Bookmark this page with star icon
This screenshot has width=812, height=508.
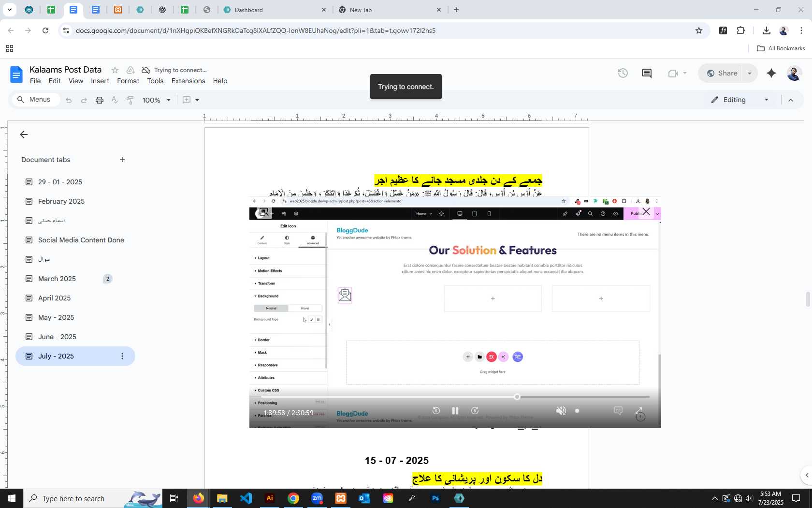point(698,30)
